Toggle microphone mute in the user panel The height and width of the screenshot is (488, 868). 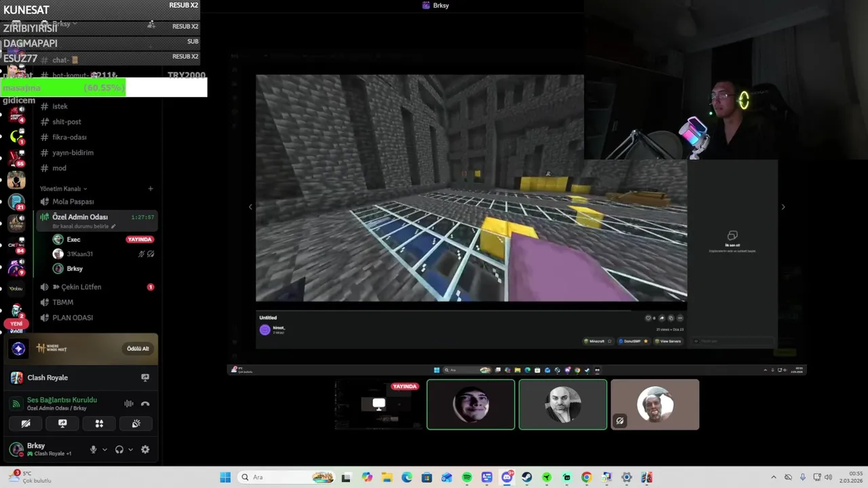94,449
